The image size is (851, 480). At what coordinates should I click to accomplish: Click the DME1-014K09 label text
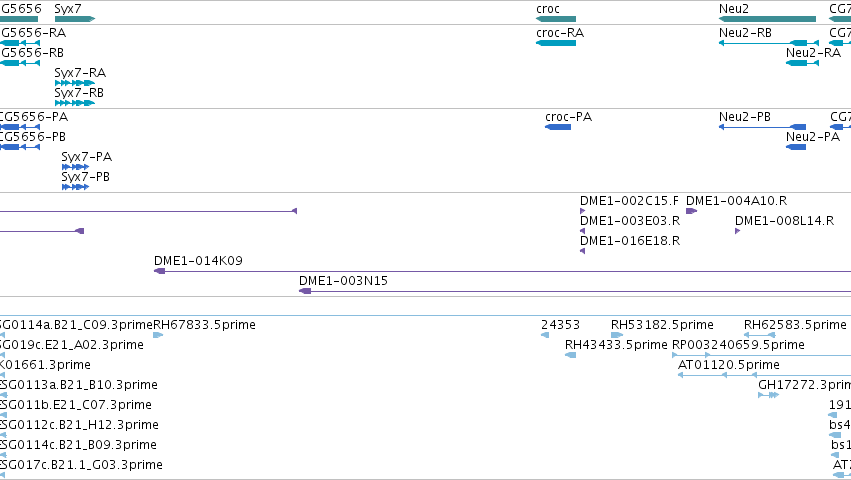[198, 261]
